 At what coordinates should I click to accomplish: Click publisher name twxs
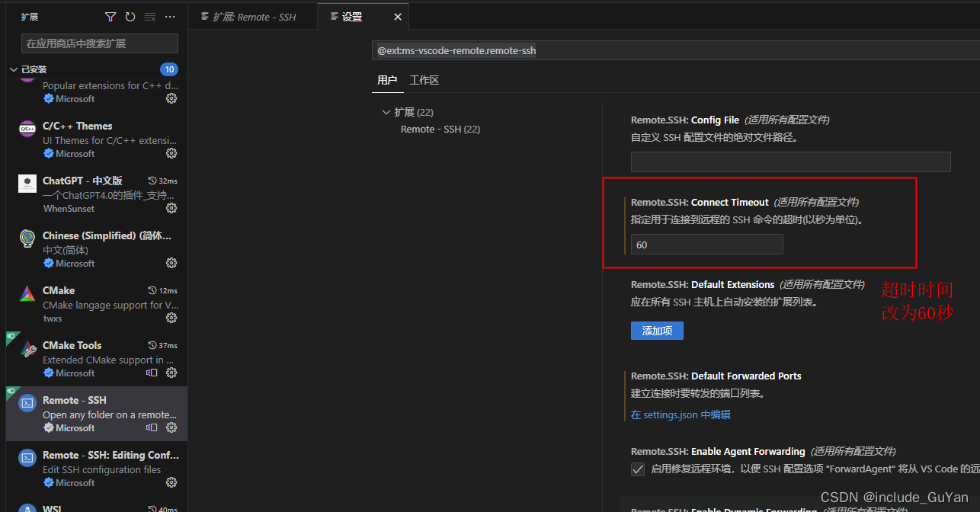[x=53, y=318]
